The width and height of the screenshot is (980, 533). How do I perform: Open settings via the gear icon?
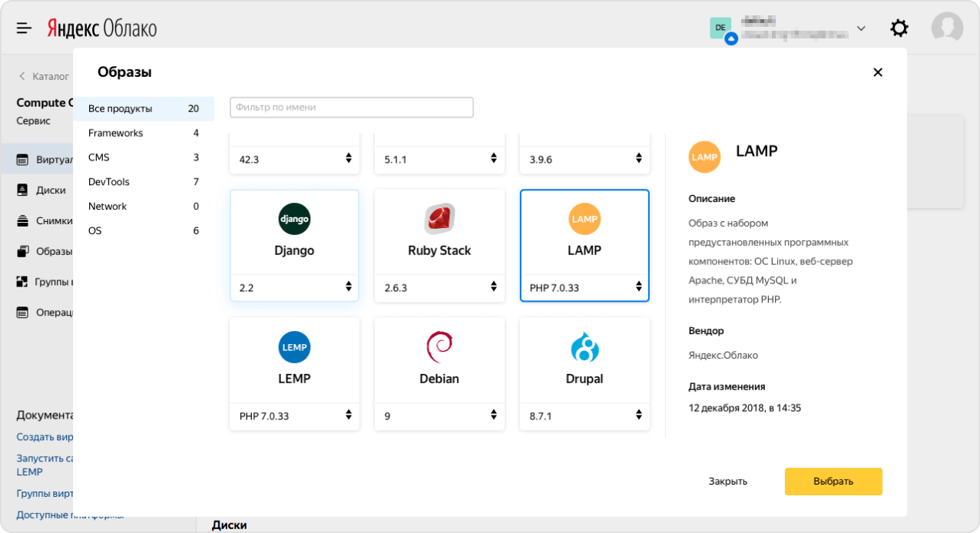[x=899, y=28]
